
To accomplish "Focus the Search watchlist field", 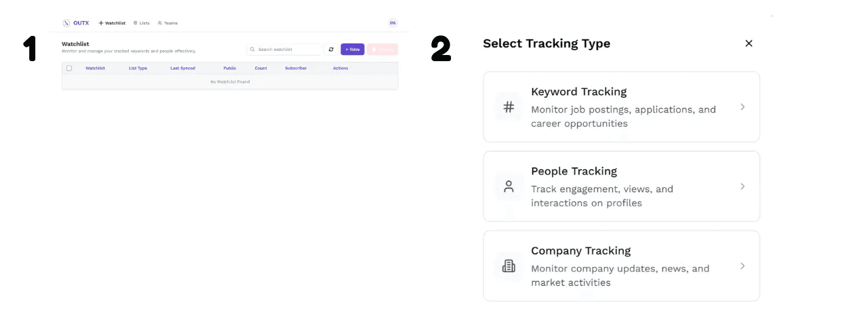I will [x=285, y=50].
